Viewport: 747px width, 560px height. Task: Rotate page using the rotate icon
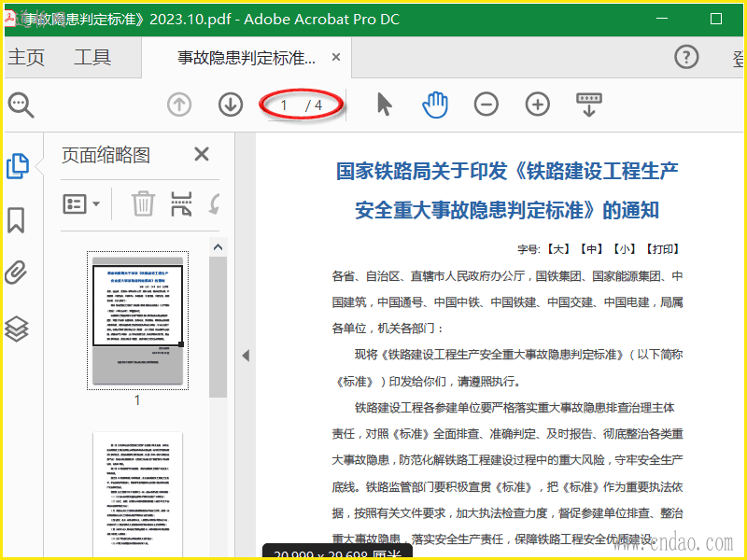click(x=215, y=203)
